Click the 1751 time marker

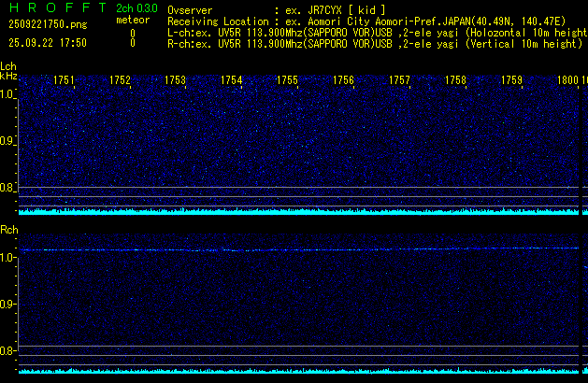(x=65, y=80)
